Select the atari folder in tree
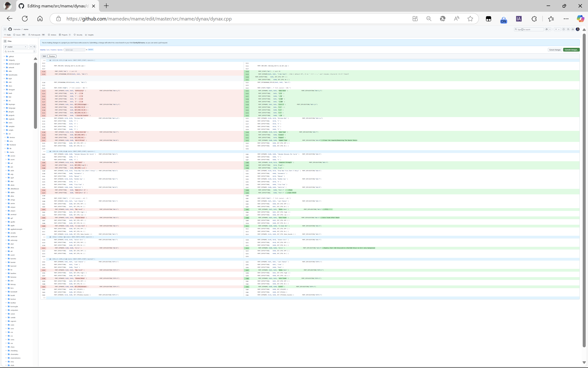 12,244
